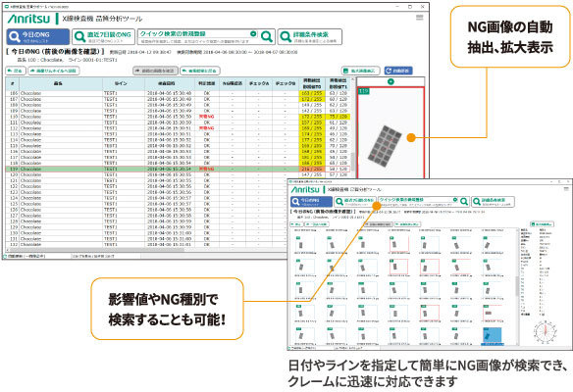Click the red NG result in row 110

(206, 117)
